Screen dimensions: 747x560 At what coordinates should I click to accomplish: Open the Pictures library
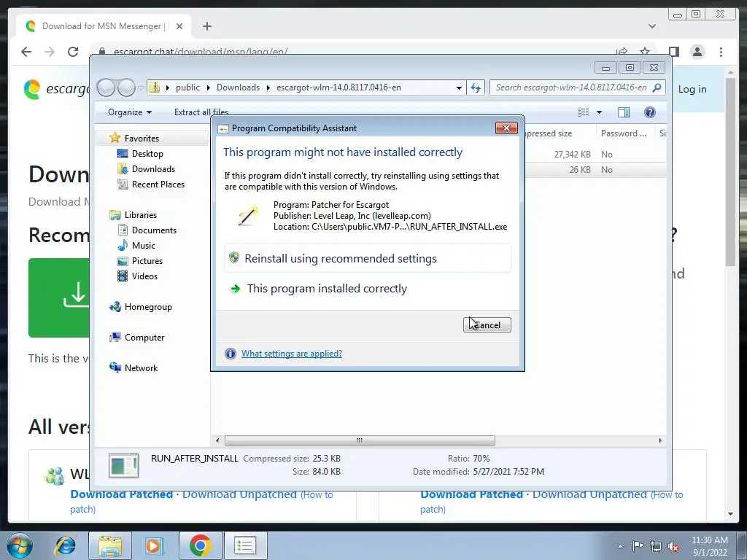click(x=147, y=260)
